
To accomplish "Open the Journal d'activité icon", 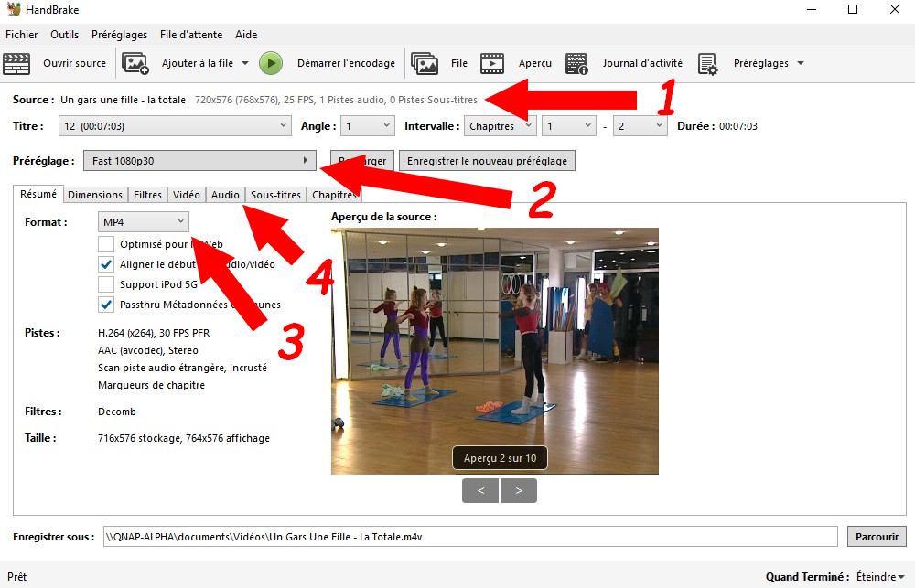I will click(576, 63).
